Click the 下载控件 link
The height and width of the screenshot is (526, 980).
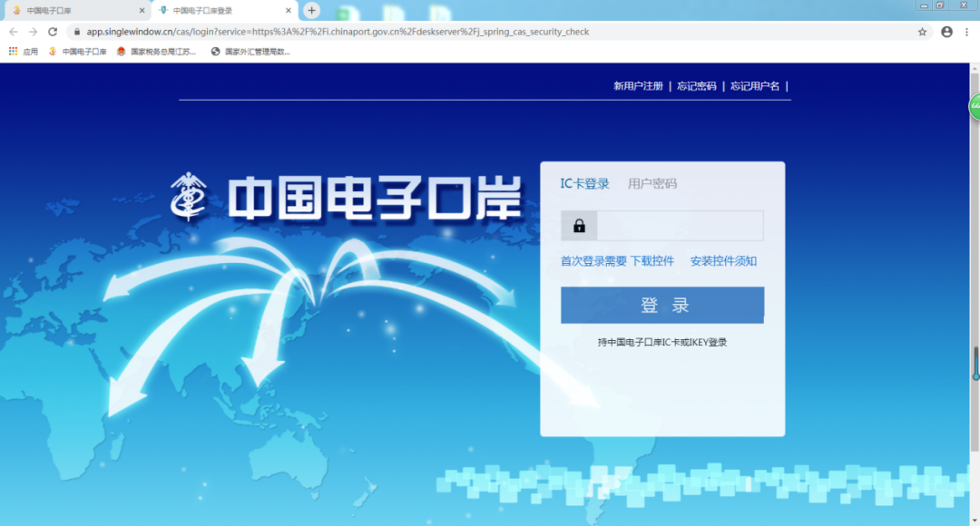click(652, 261)
